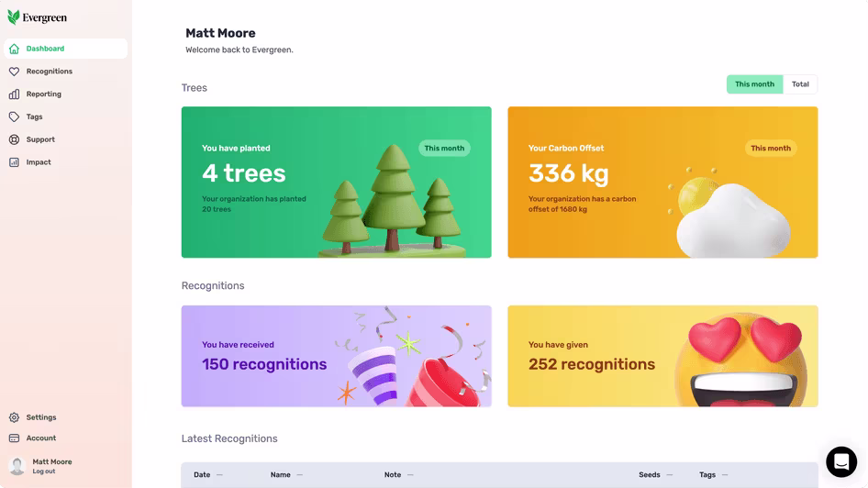Select the This month toggle

click(x=754, y=84)
